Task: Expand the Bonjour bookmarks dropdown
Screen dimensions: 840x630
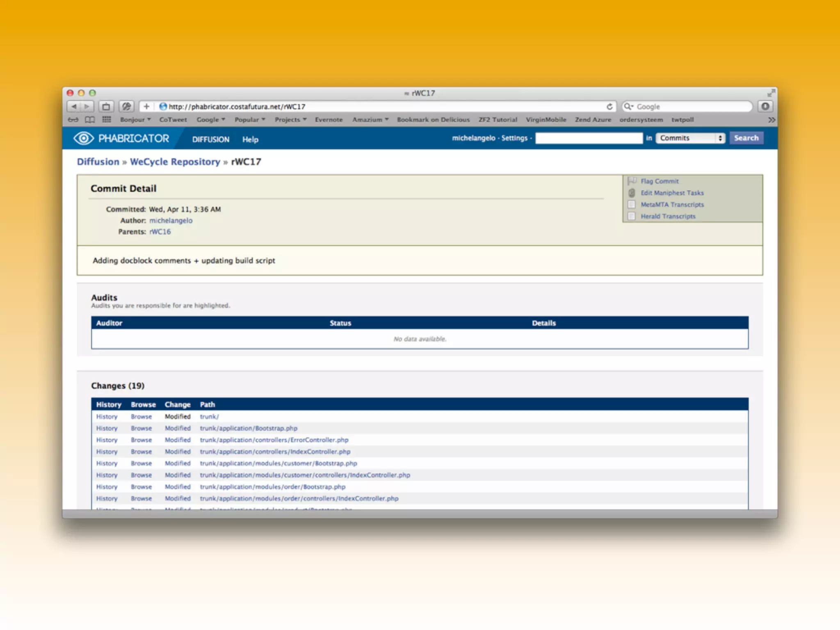Action: tap(135, 120)
